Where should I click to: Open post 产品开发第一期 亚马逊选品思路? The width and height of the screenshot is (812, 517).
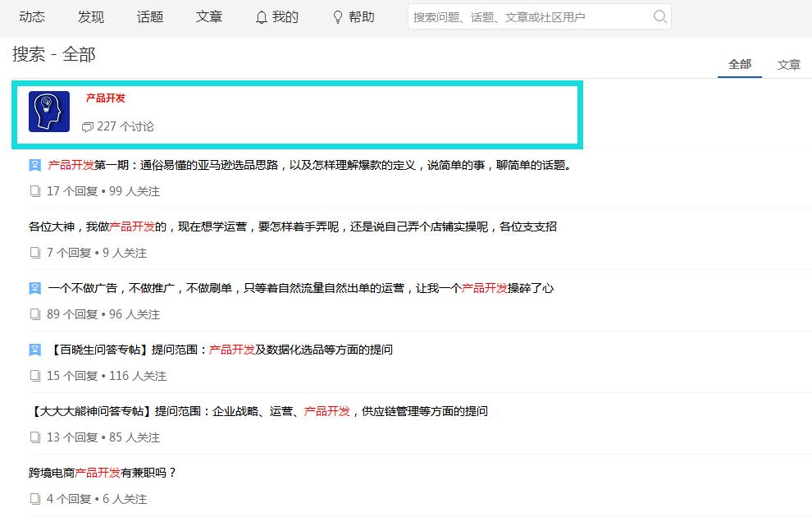point(309,165)
